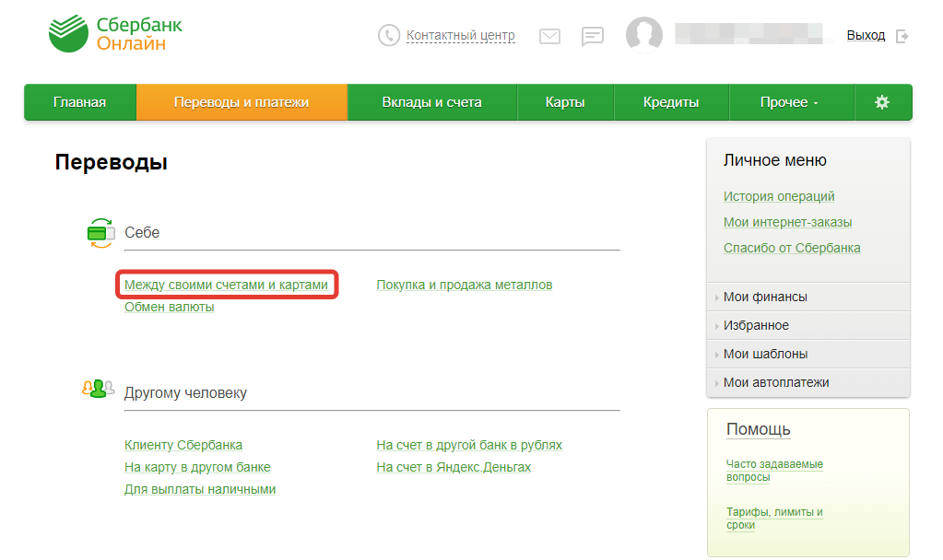Viewport: 943px width, 560px height.
Task: Go to the Главная tab
Action: tap(79, 102)
